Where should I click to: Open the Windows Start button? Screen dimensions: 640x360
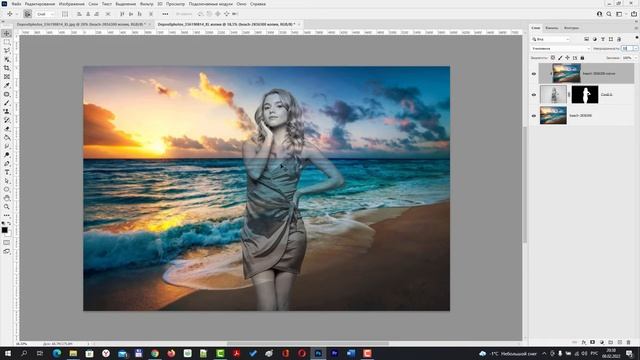click(7, 353)
